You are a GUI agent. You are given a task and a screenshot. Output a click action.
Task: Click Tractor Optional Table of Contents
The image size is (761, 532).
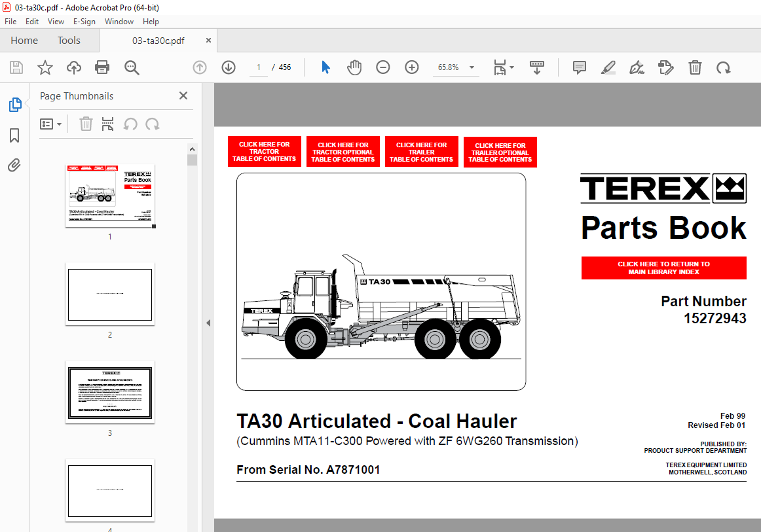click(343, 152)
